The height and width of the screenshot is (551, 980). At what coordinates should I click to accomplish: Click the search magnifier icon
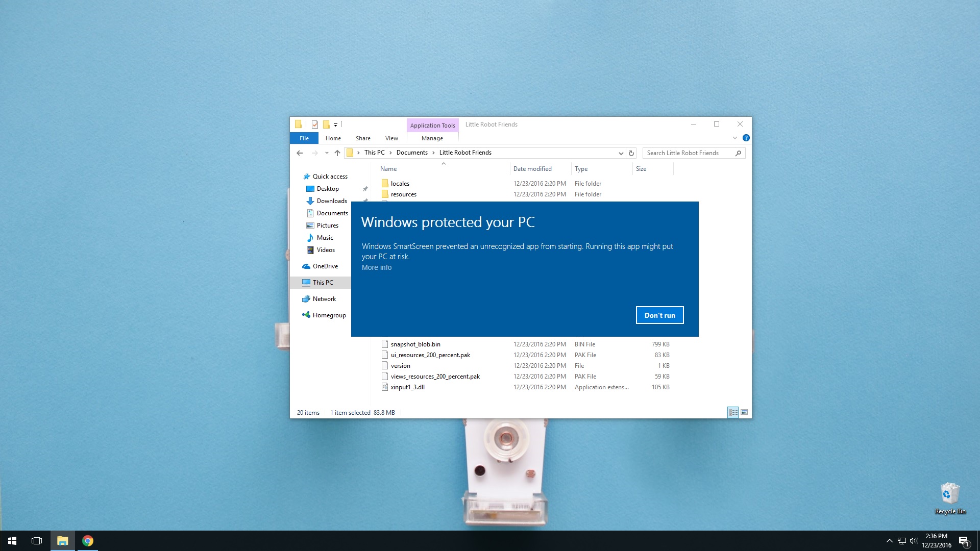click(738, 153)
